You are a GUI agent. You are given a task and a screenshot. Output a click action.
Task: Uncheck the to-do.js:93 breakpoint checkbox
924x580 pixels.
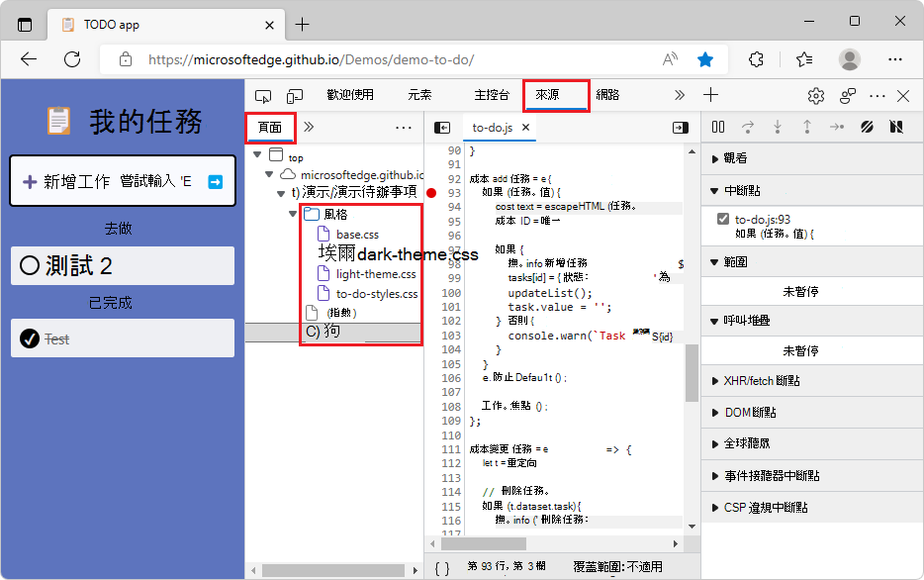721,220
